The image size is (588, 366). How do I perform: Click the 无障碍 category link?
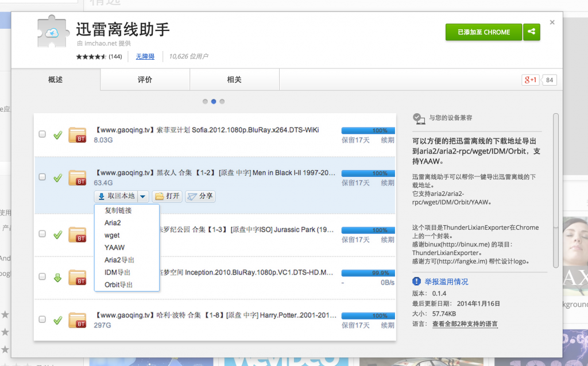(145, 56)
